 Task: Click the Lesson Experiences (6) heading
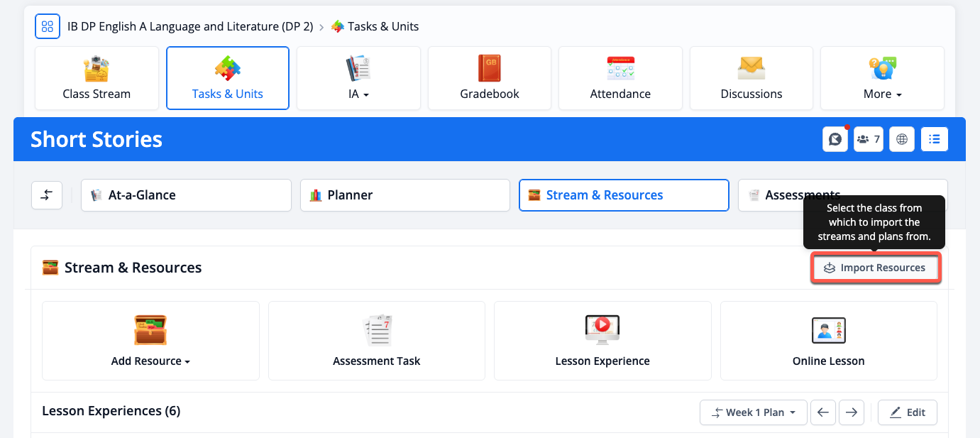(x=111, y=411)
